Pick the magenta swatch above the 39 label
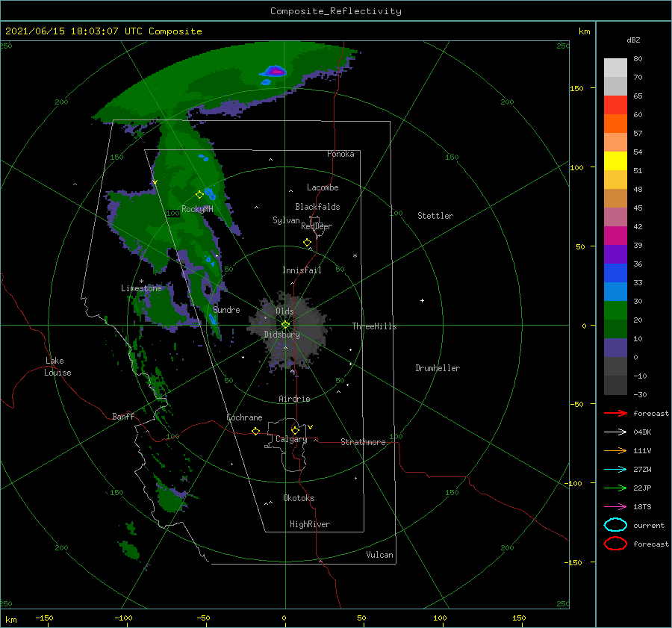Viewport: 672px width, 628px height. tap(615, 235)
